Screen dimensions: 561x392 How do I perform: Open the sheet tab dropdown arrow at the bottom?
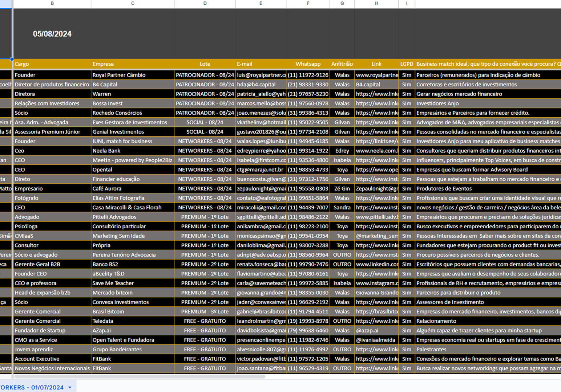(x=70, y=387)
